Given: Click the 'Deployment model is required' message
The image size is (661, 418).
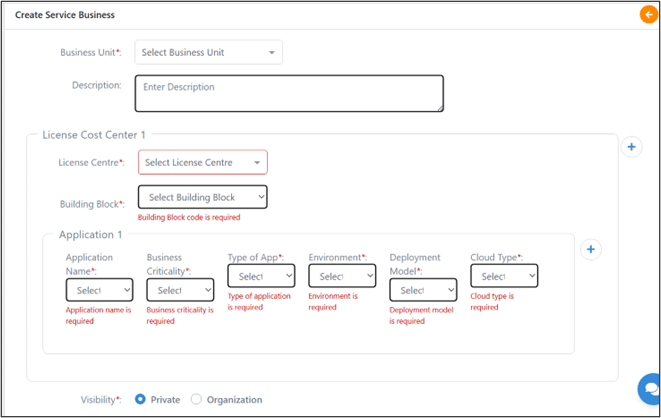Looking at the screenshot, I should 421,315.
